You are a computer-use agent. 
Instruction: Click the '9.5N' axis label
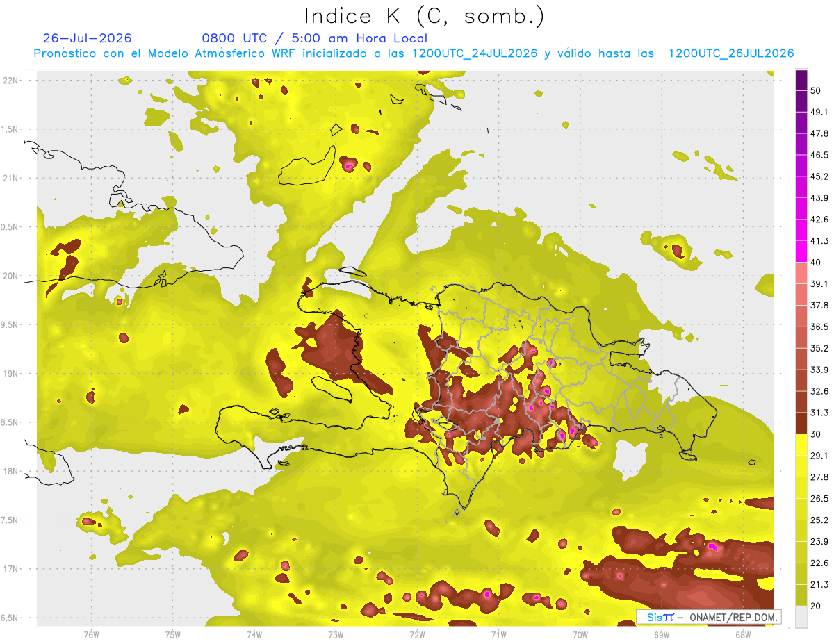click(10, 324)
